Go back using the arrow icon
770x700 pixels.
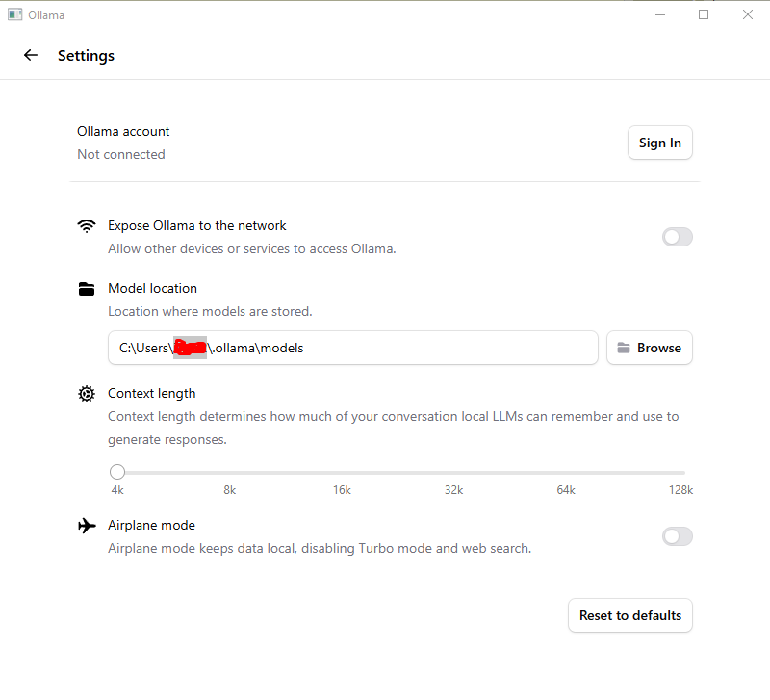pos(31,55)
